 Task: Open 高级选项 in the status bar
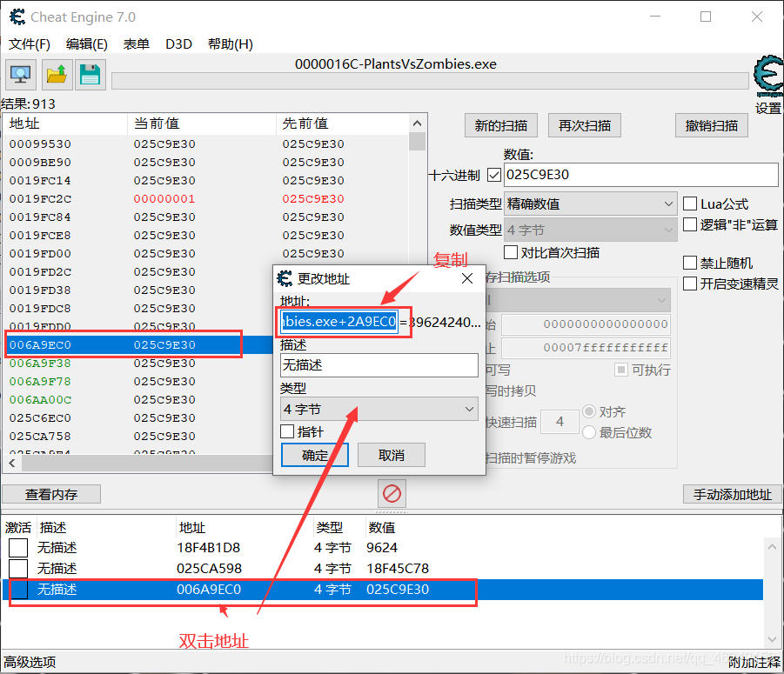[x=30, y=663]
